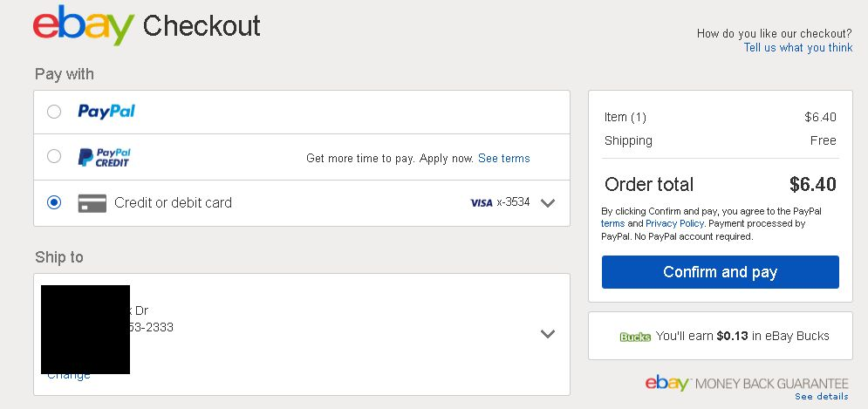Click the Order total amount $6.40
Image resolution: width=868 pixels, height=409 pixels.
[x=813, y=184]
